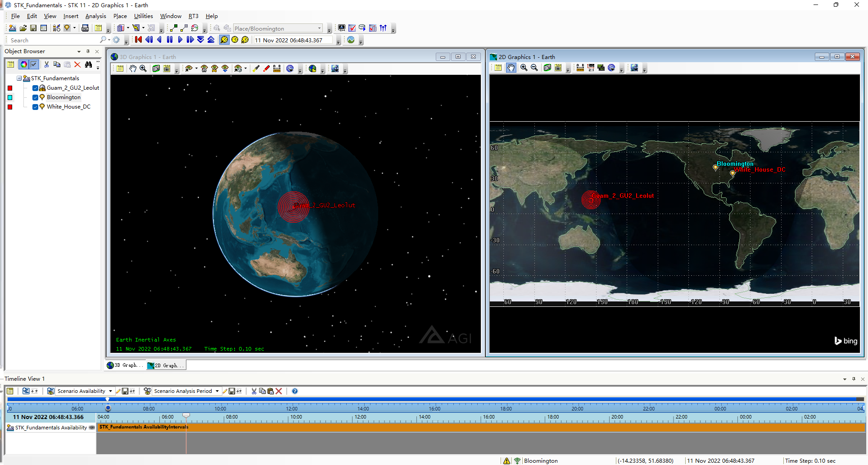Click the Reset animation button
This screenshot has height=465, width=868.
[x=138, y=40]
